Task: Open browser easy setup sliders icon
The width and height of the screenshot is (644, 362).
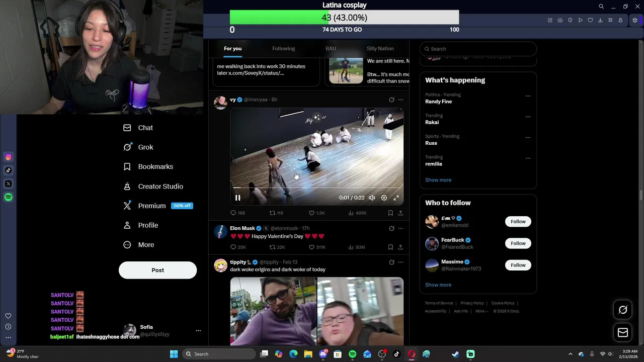Action: point(610,20)
